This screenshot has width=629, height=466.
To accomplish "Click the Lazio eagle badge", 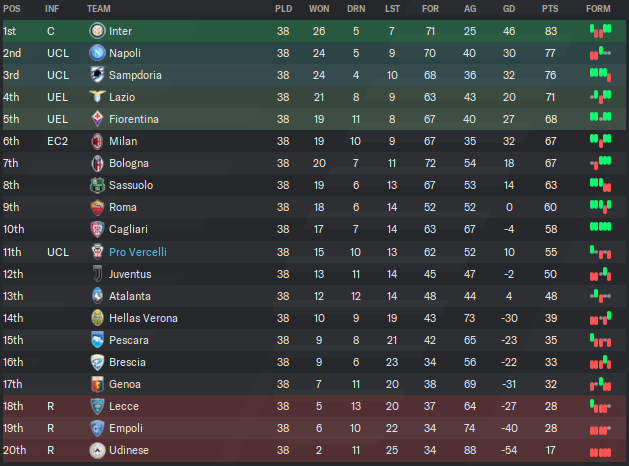I will (97, 97).
